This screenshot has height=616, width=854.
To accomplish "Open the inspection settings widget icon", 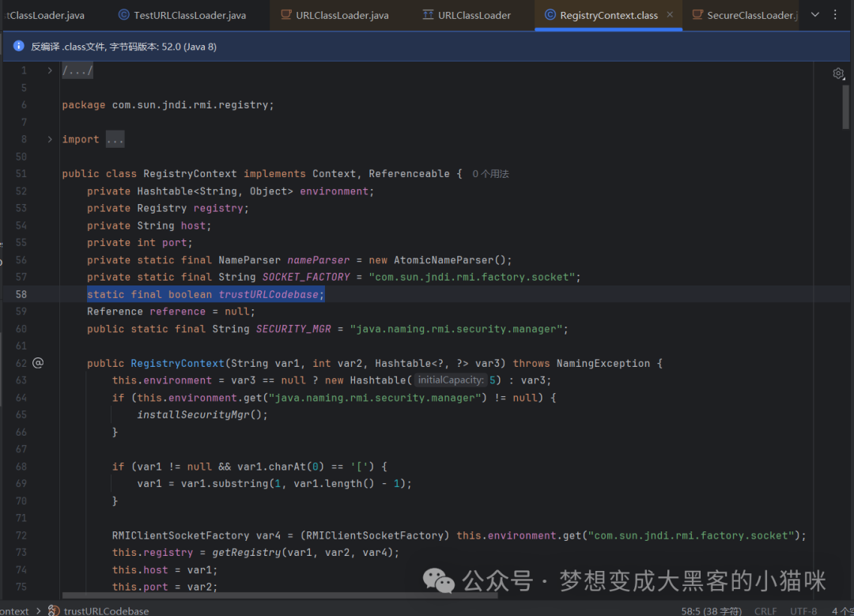I will (x=838, y=74).
